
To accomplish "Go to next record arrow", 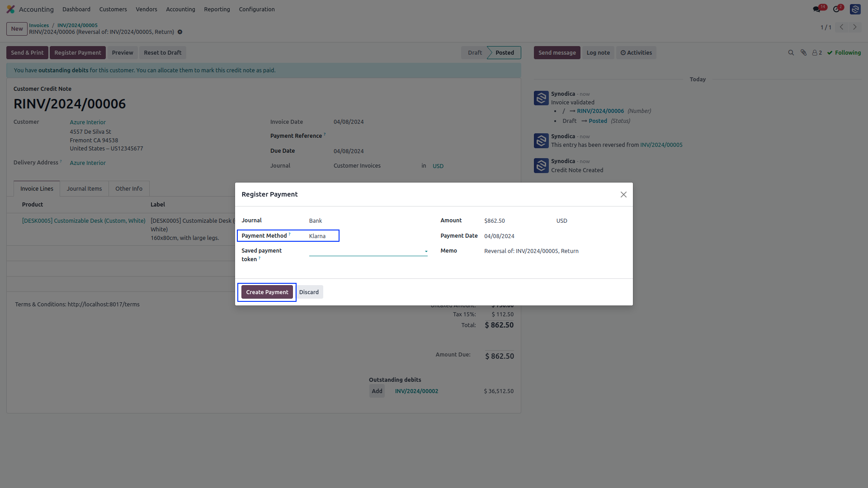I will (x=854, y=27).
